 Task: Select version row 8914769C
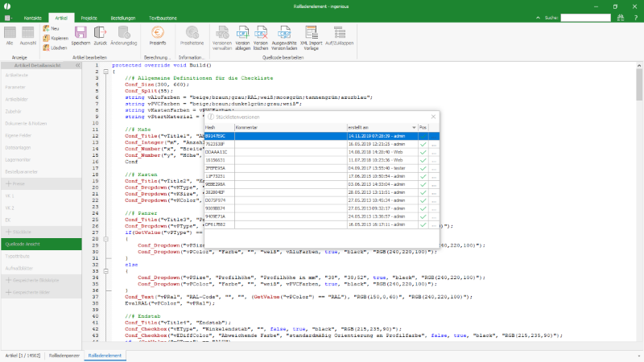[x=321, y=136]
